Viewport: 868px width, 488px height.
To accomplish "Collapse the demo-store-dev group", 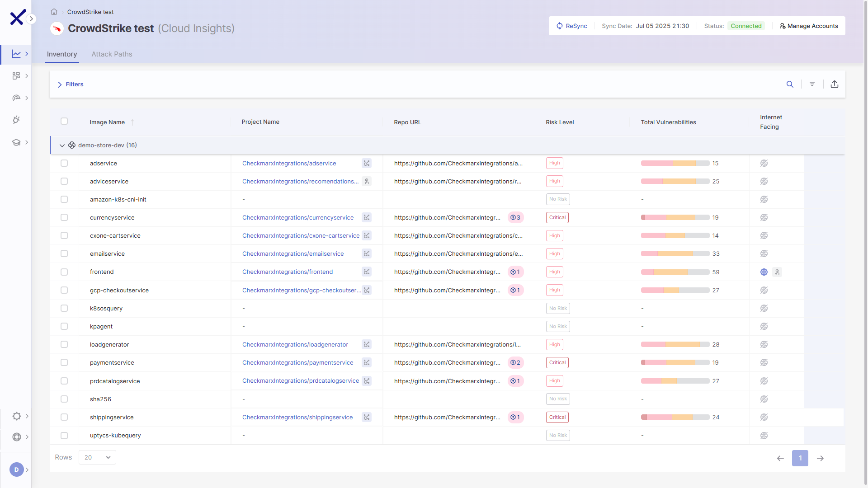I will click(x=62, y=145).
